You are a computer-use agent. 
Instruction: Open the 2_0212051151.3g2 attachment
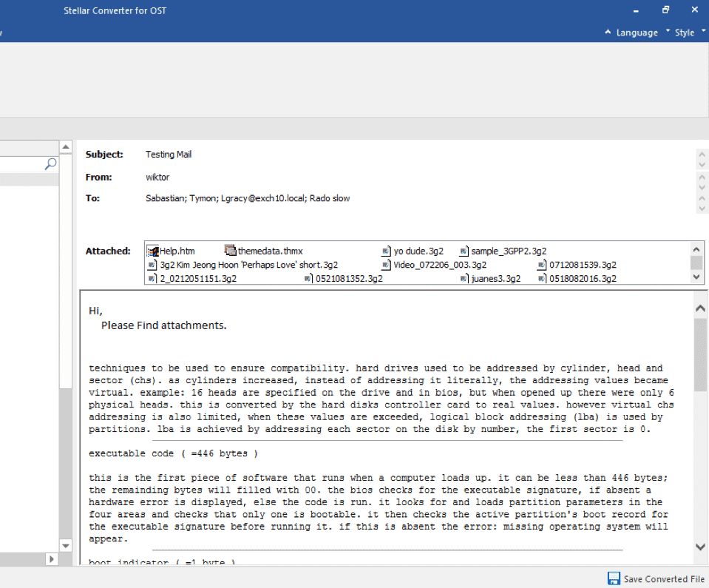point(192,279)
